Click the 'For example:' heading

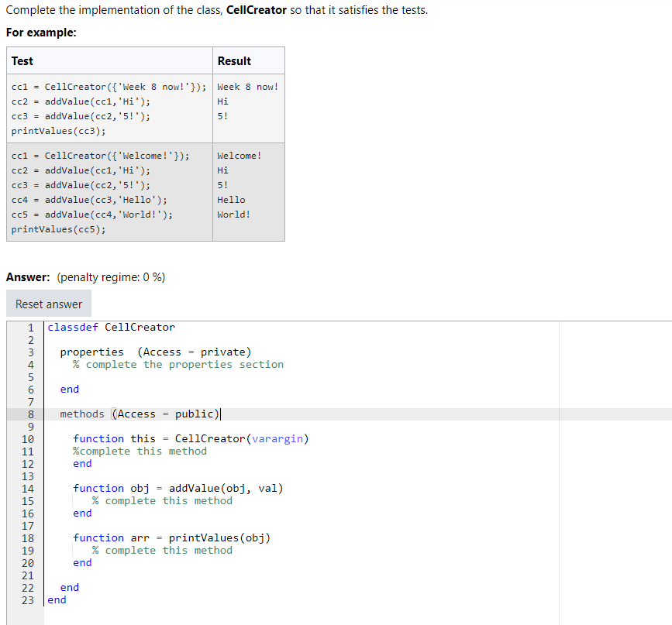coord(41,33)
